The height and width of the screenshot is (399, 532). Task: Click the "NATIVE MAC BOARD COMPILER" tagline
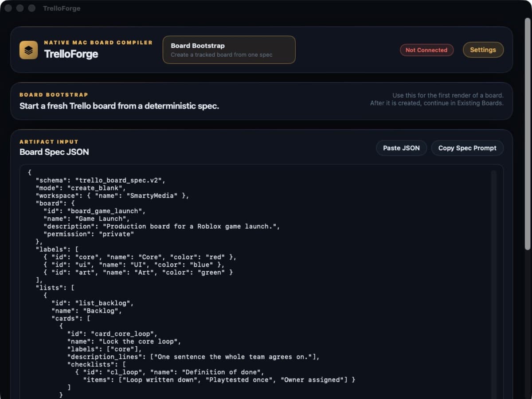click(98, 43)
